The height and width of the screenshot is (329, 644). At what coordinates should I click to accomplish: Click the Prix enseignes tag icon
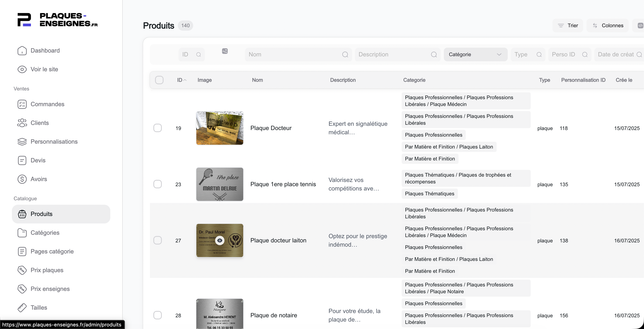(x=22, y=289)
